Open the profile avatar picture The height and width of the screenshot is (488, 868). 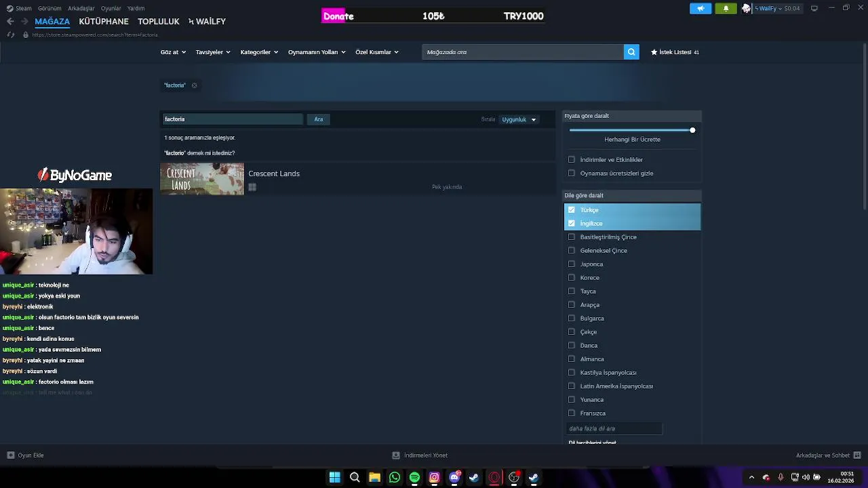click(x=746, y=8)
